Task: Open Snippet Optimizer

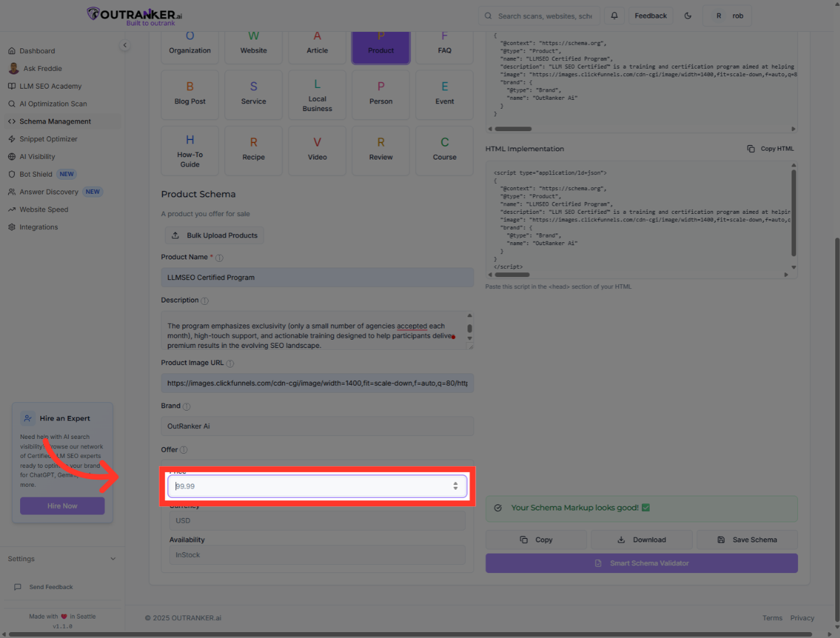Action: [x=48, y=139]
